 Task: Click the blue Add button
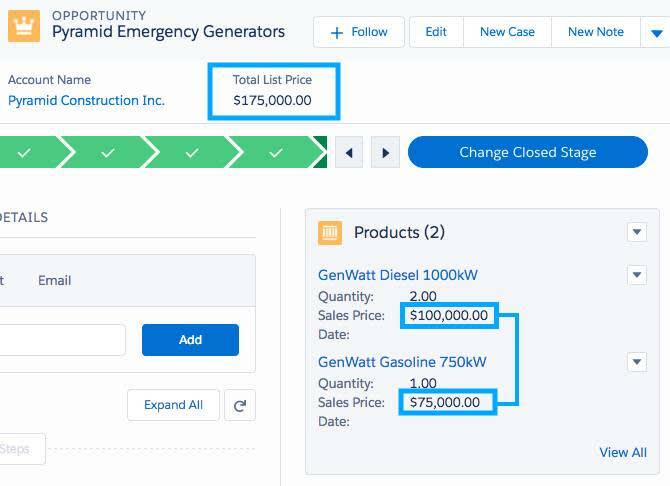point(190,340)
